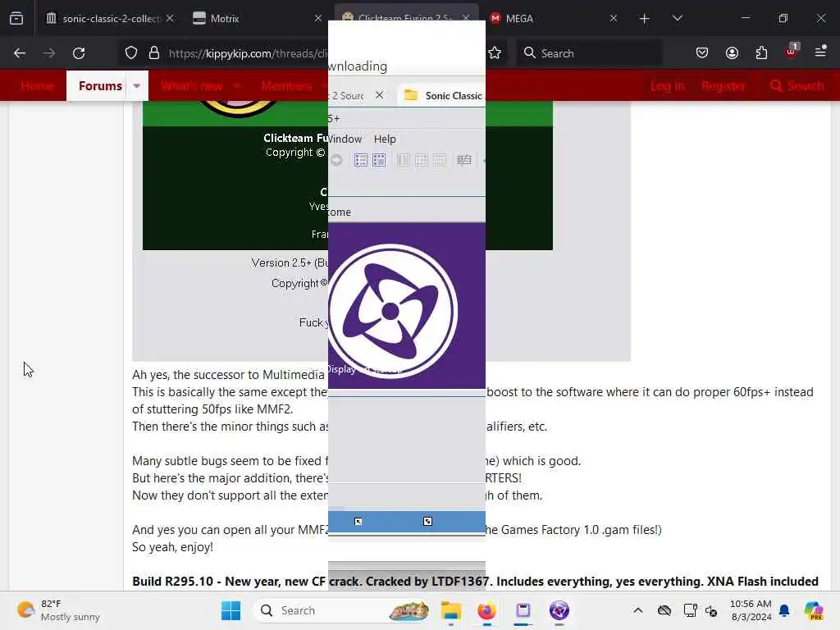Click the padlock site info icon
Screen dimensions: 840x630
[x=154, y=53]
